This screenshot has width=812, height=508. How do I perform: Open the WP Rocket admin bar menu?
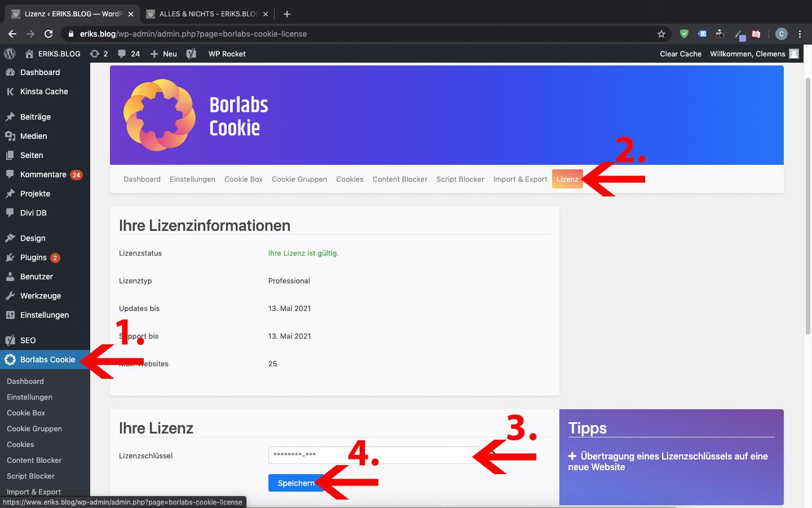pos(227,54)
